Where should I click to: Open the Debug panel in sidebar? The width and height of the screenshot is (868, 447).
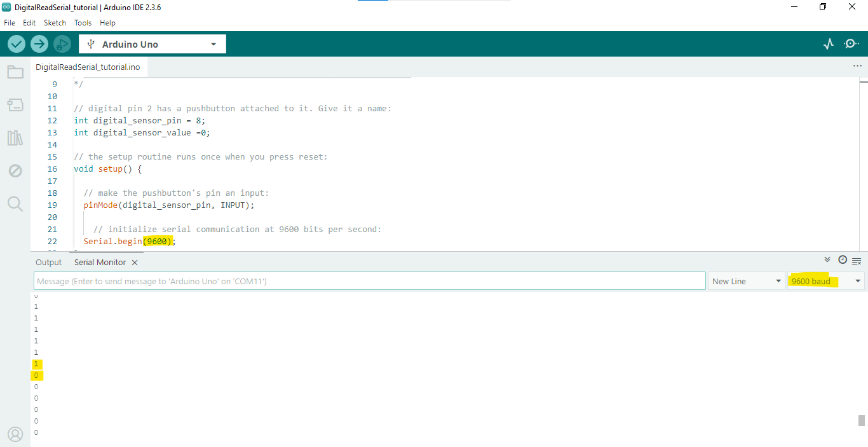[15, 170]
